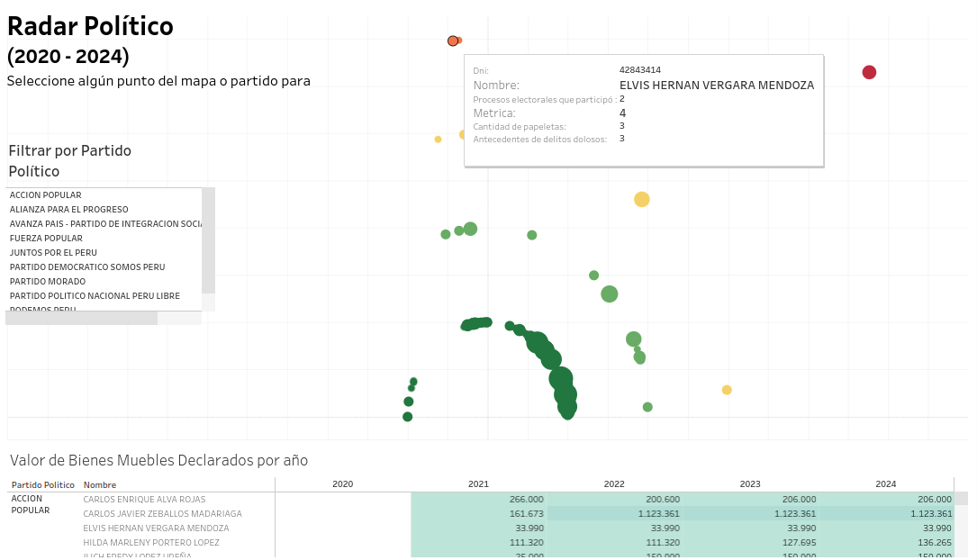Click the largest yellow dot in the chart
The width and height of the screenshot is (977, 560).
[641, 199]
